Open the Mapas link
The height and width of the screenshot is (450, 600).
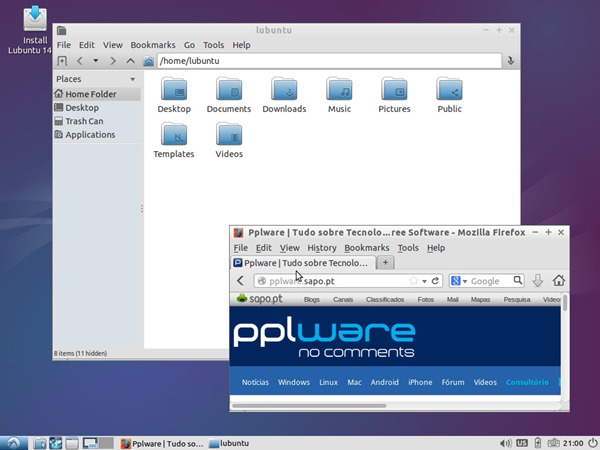480,300
